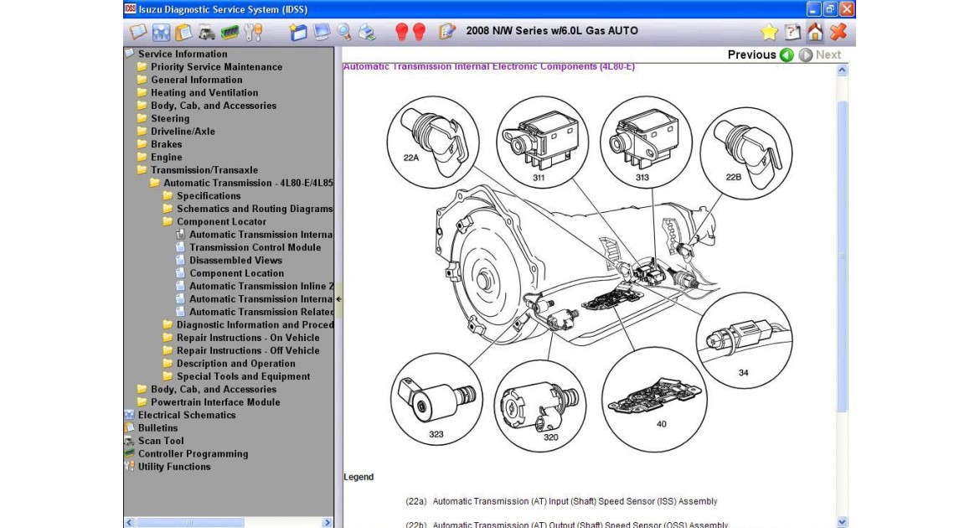Click the gray Next arrow icon
The width and height of the screenshot is (980, 528).
click(806, 55)
